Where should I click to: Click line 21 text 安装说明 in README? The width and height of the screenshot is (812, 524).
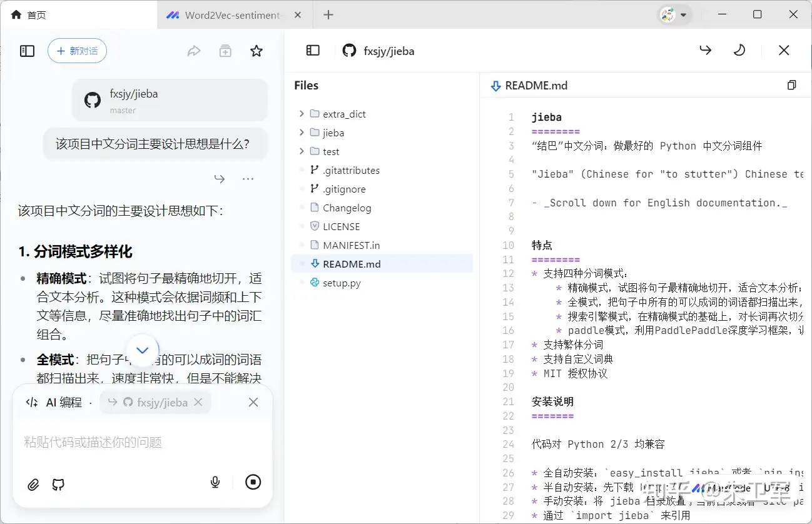552,401
